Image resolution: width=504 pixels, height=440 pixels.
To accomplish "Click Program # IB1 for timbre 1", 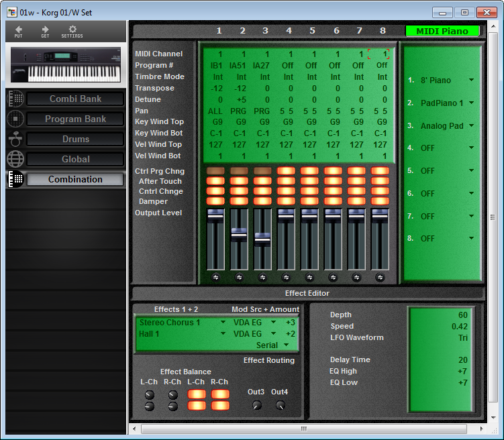I will point(216,66).
